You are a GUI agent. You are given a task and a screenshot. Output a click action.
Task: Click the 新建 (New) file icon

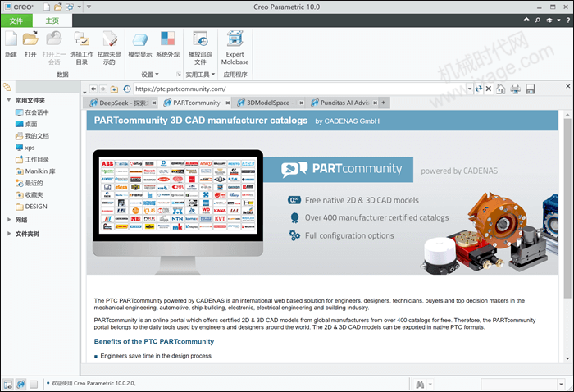click(x=11, y=39)
